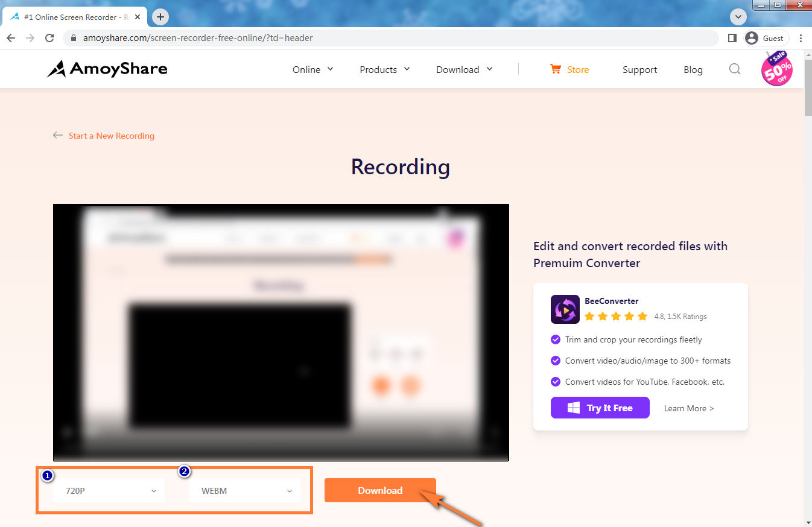Click the "4.8, 1.5K Ratings" text

click(x=680, y=317)
